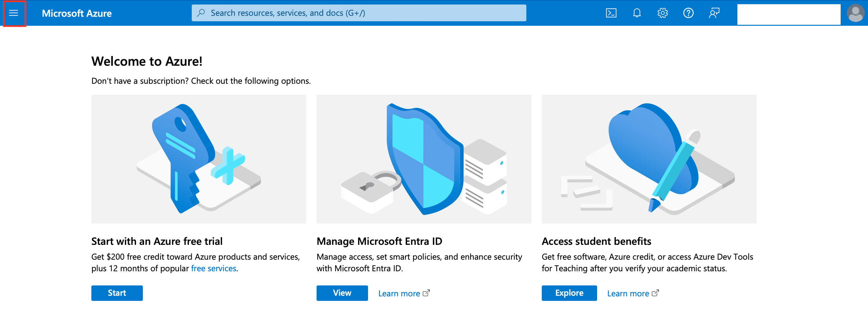Click the search magnifier icon
The height and width of the screenshot is (317, 868).
(201, 13)
